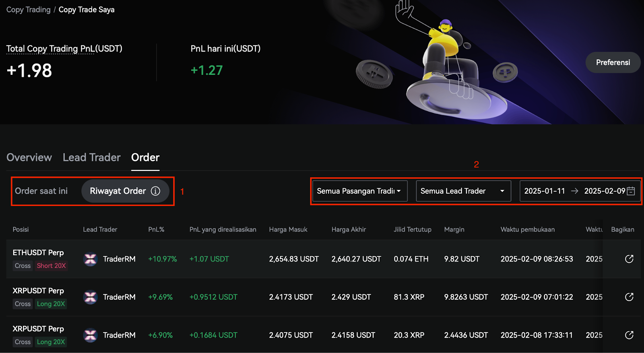The height and width of the screenshot is (353, 644).
Task: Select Riwayat Order toggle
Action: [118, 191]
